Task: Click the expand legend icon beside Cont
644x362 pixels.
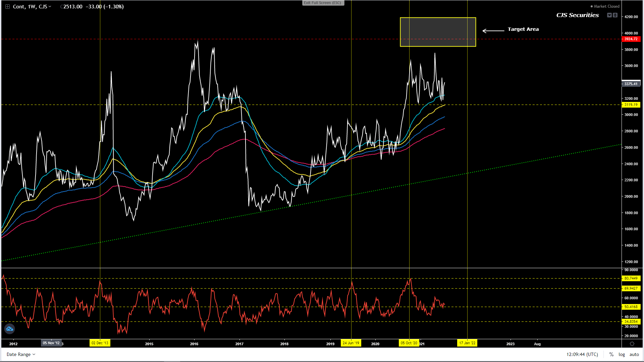Action: tap(7, 7)
